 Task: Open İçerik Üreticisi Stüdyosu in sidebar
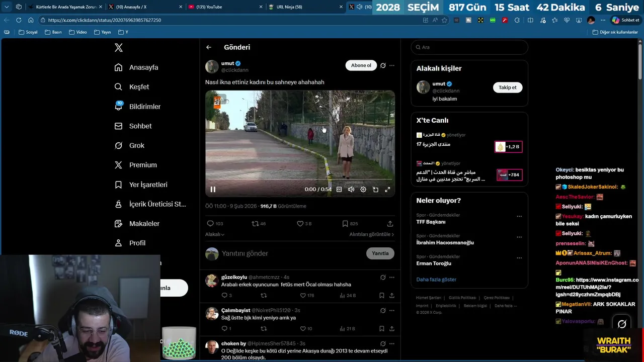point(150,204)
